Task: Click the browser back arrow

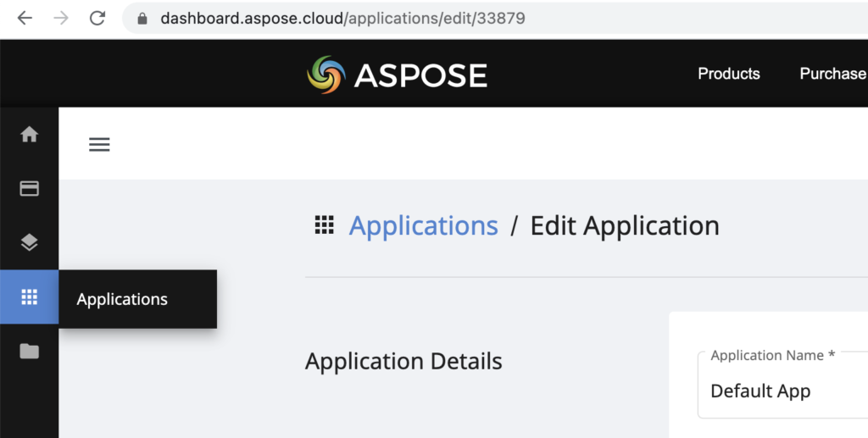Action: pos(25,18)
